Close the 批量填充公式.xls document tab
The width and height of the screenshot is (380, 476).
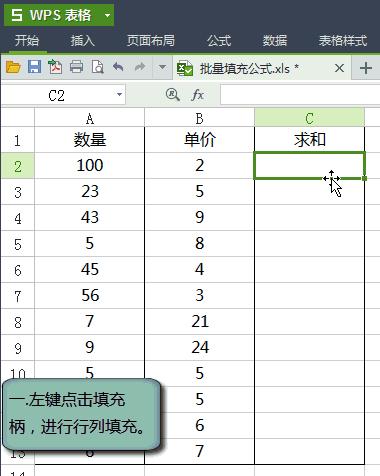click(339, 68)
